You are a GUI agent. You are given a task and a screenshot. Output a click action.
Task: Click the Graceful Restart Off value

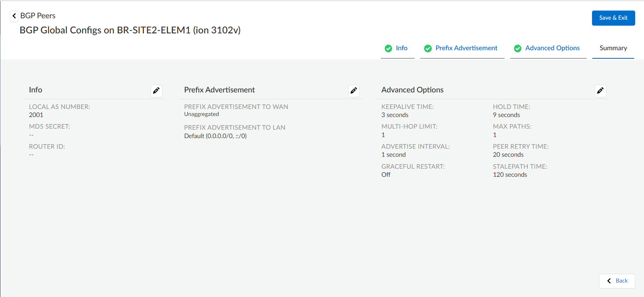[386, 175]
